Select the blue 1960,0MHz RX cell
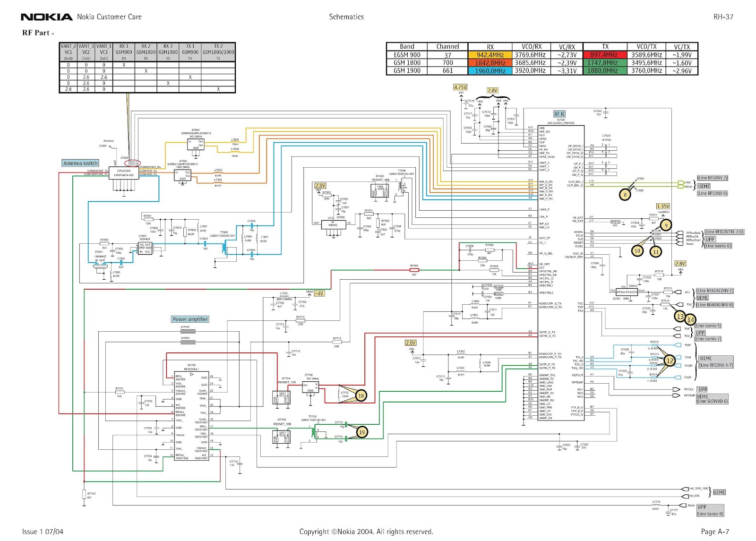Screen dimensions: 756x541 [x=490, y=71]
